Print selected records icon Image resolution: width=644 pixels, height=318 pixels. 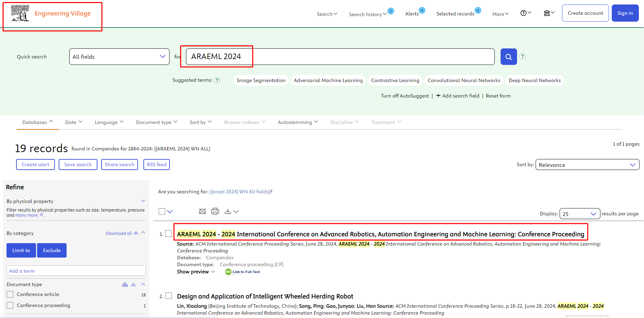pos(215,212)
